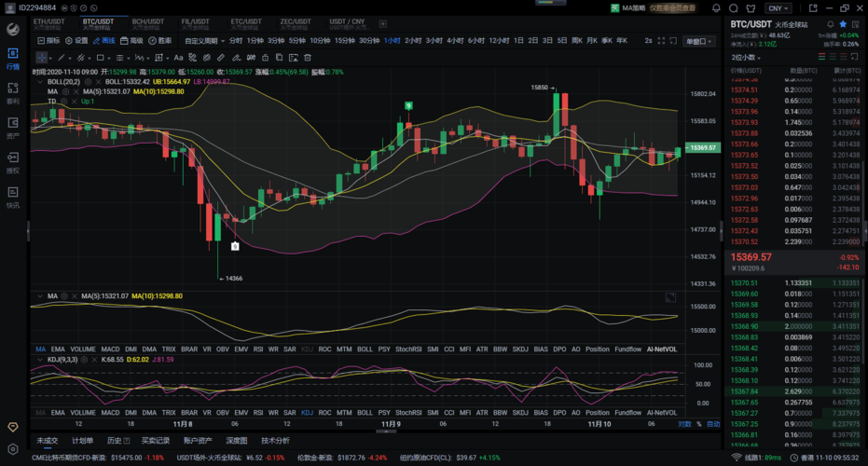Screen dimensions: 868x466
Task: Remove KDJ(9,3,3) indicator with its X
Action: coord(95,360)
